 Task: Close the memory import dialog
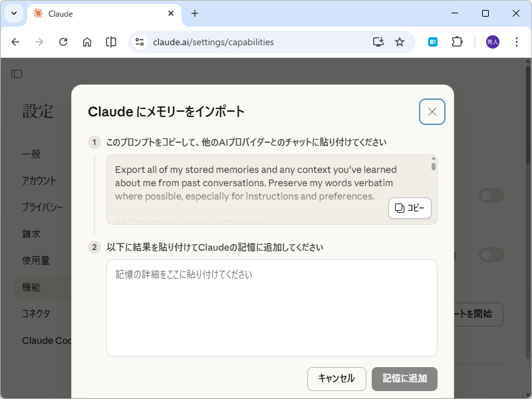pos(432,112)
